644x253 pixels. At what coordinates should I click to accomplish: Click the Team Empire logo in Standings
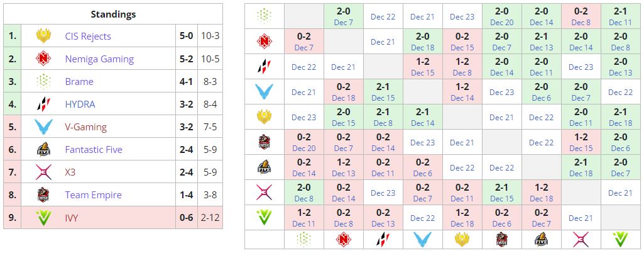(x=43, y=195)
